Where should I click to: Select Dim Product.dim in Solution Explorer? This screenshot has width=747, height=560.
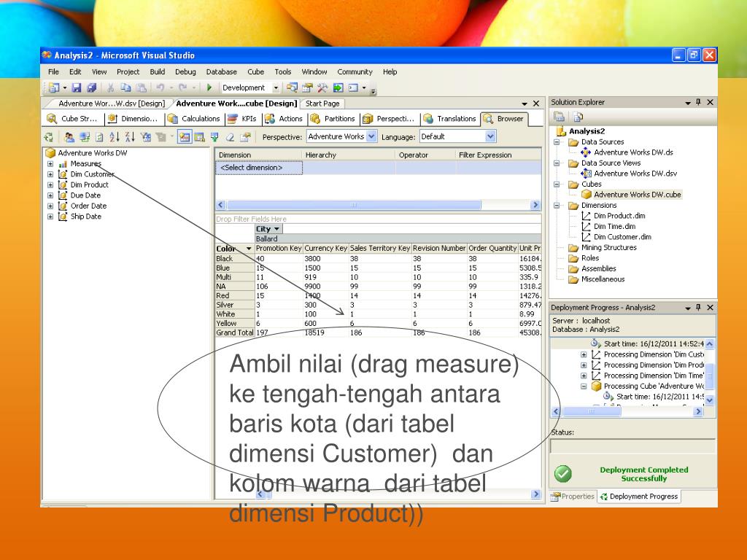pyautogui.click(x=619, y=216)
